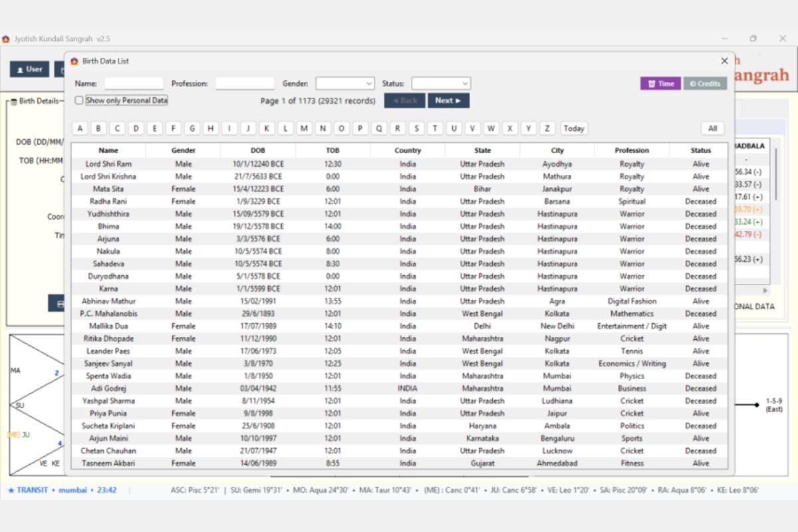The height and width of the screenshot is (532, 798).
Task: Sort table by Profession column header
Action: [x=632, y=151]
